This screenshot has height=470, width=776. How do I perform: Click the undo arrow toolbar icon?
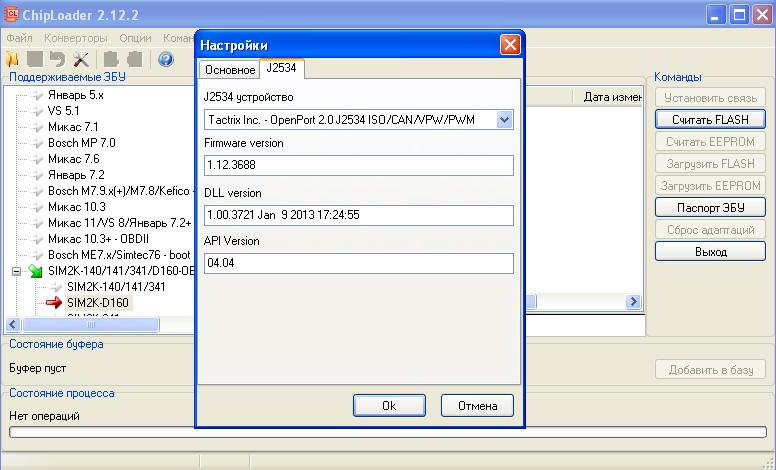58,60
